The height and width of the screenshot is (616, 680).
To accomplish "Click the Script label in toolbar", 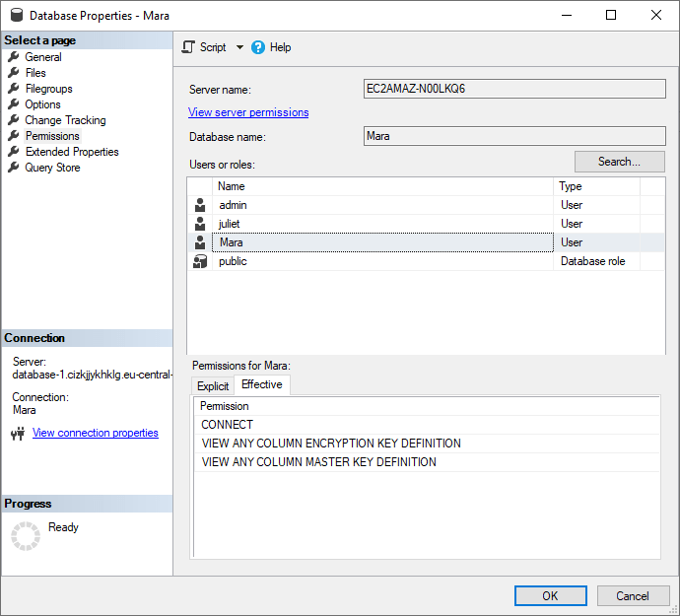I will pos(213,47).
